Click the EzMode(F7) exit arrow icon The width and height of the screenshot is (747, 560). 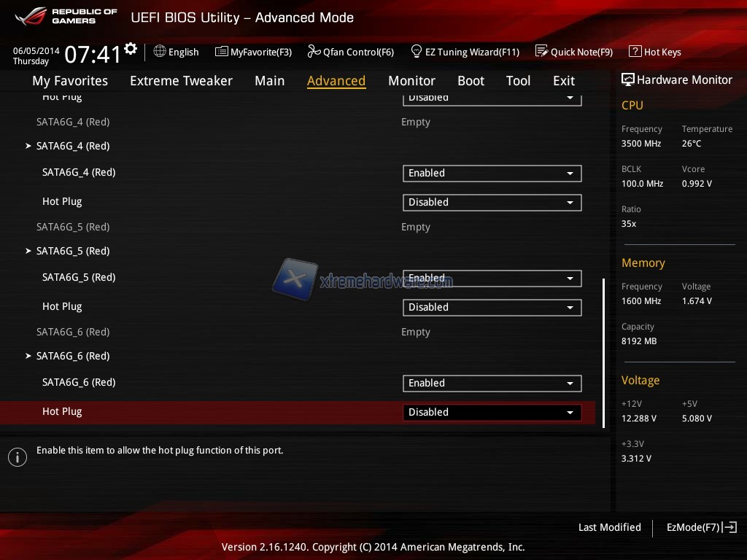pos(729,527)
